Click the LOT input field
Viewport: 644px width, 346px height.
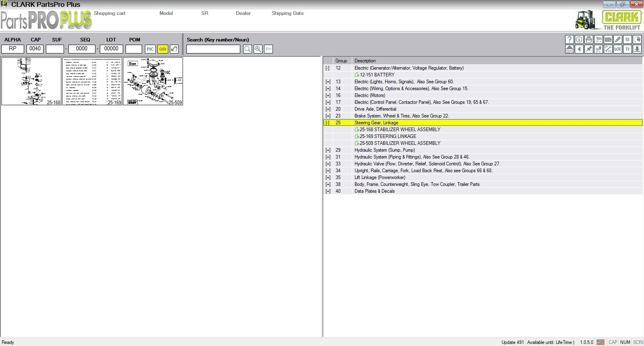(x=111, y=49)
